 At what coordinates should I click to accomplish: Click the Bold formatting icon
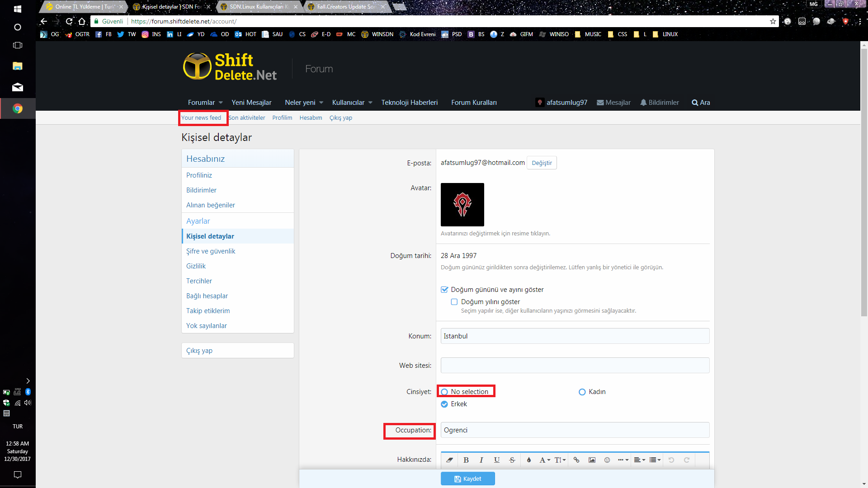[466, 460]
